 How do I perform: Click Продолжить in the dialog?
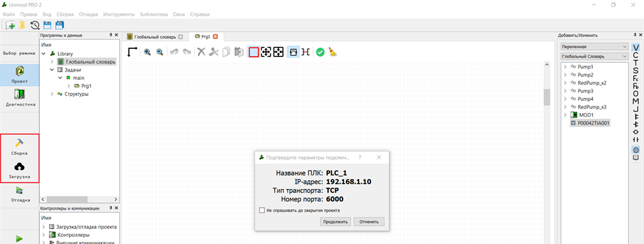click(x=335, y=222)
